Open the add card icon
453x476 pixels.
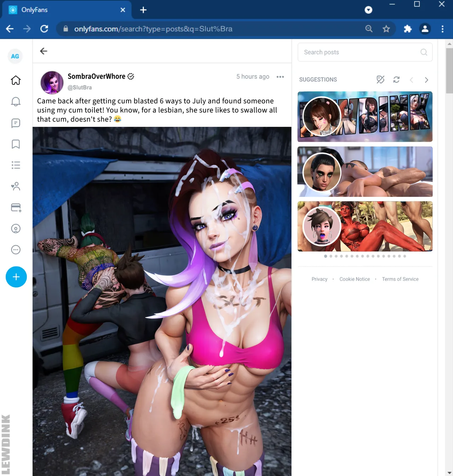click(x=16, y=208)
